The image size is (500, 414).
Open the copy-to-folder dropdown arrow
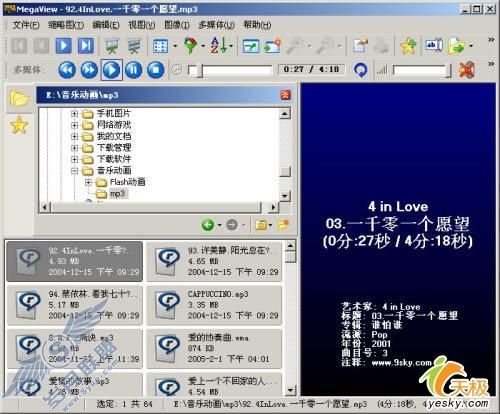pyautogui.click(x=471, y=46)
